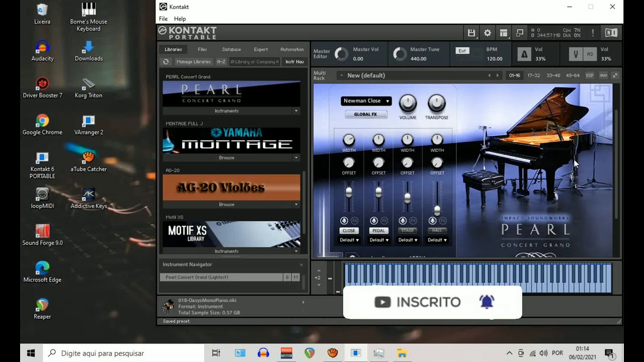
Task: Toggle the tuning fork reference tone
Action: click(576, 54)
